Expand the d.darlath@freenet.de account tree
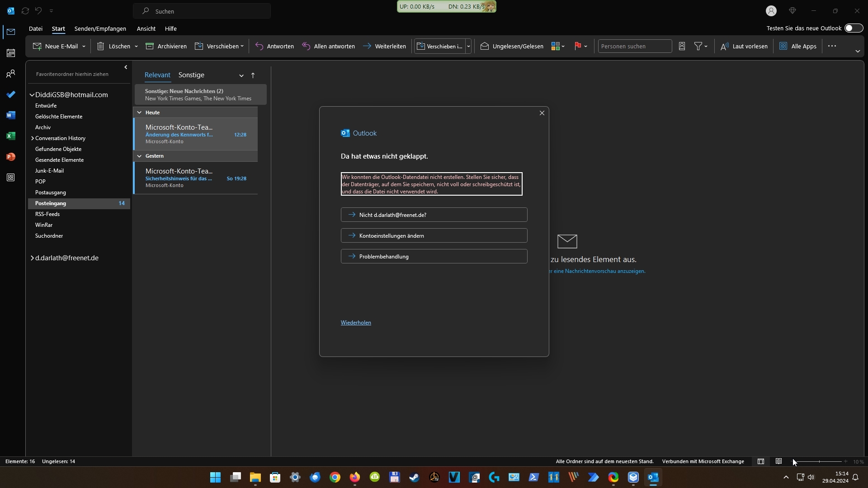Image resolution: width=868 pixels, height=488 pixels. [x=32, y=258]
